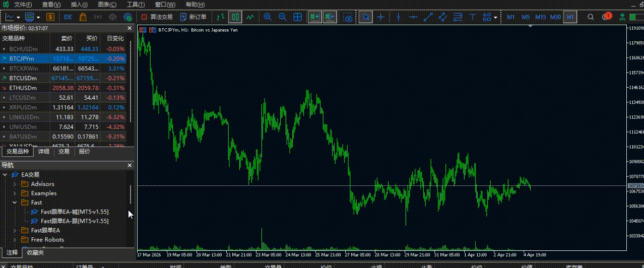Open the 图表(C) menu

[x=107, y=5]
